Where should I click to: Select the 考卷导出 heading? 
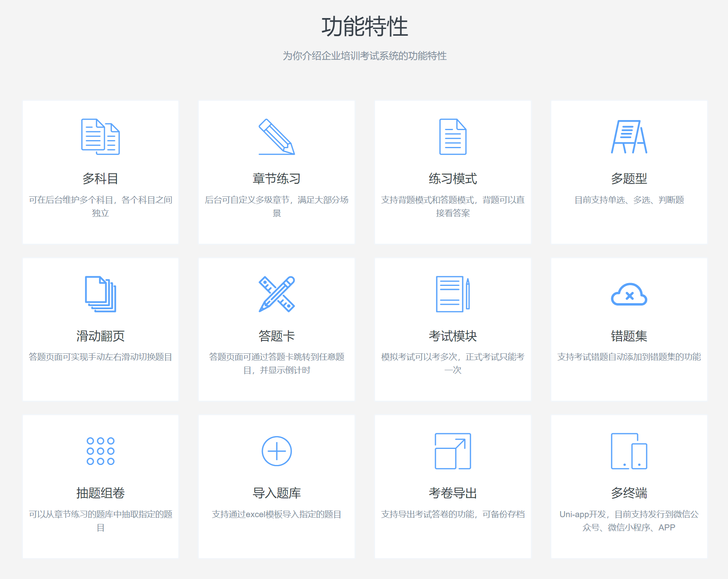click(453, 493)
